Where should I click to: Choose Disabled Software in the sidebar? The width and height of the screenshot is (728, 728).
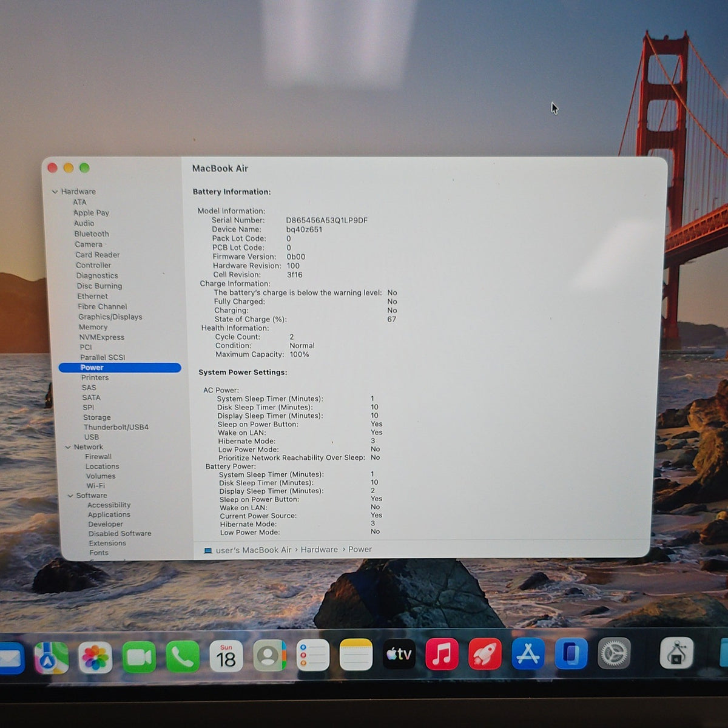pyautogui.click(x=120, y=534)
